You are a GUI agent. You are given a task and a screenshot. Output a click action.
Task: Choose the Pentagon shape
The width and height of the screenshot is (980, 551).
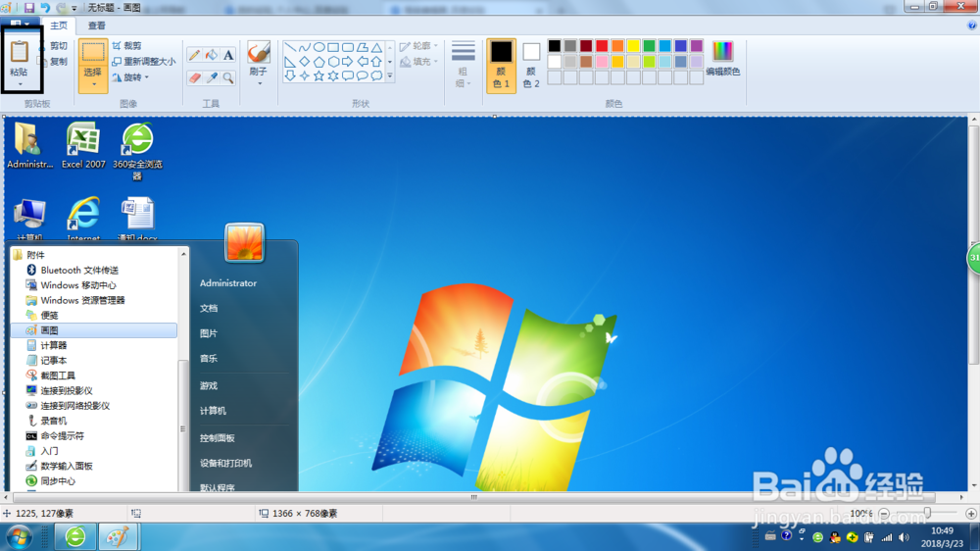click(x=318, y=62)
